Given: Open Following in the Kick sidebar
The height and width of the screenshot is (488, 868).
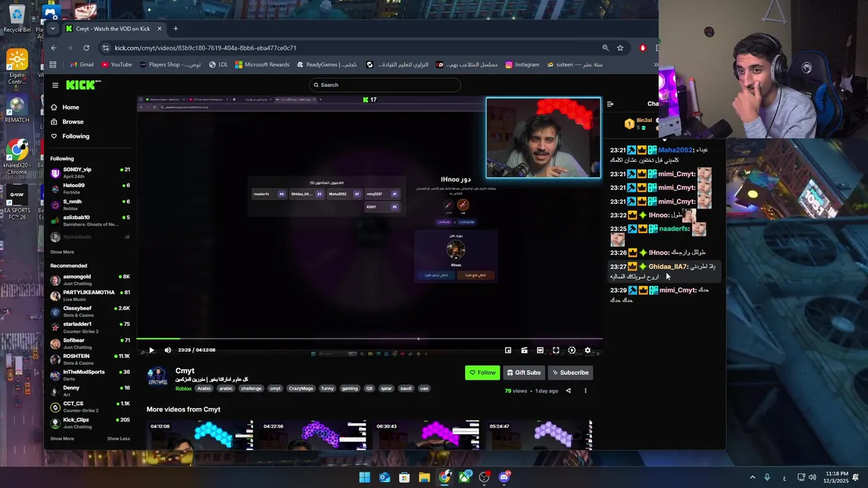Looking at the screenshot, I should click(x=70, y=136).
